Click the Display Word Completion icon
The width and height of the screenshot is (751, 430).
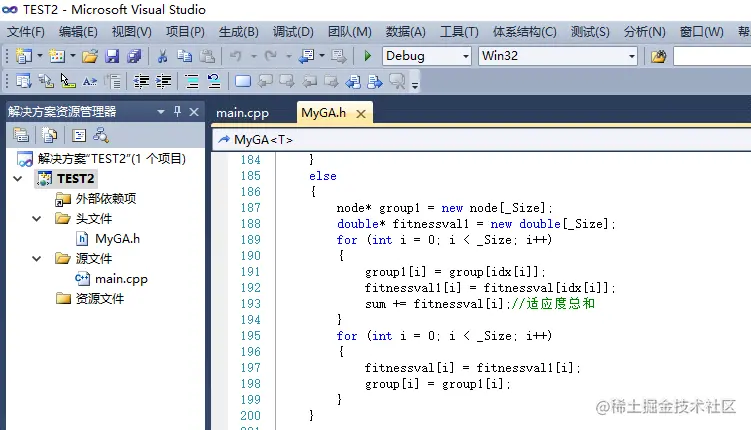click(90, 81)
